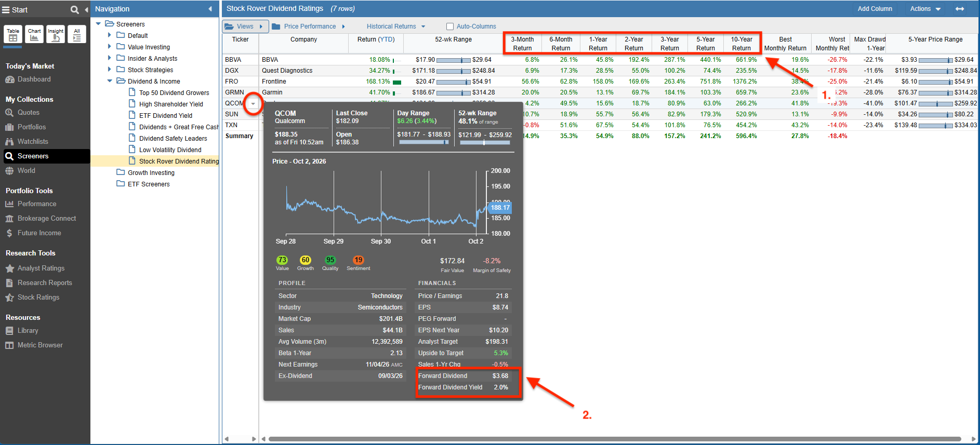The image size is (980, 445).
Task: Switch to Insight view layout
Action: tap(56, 35)
